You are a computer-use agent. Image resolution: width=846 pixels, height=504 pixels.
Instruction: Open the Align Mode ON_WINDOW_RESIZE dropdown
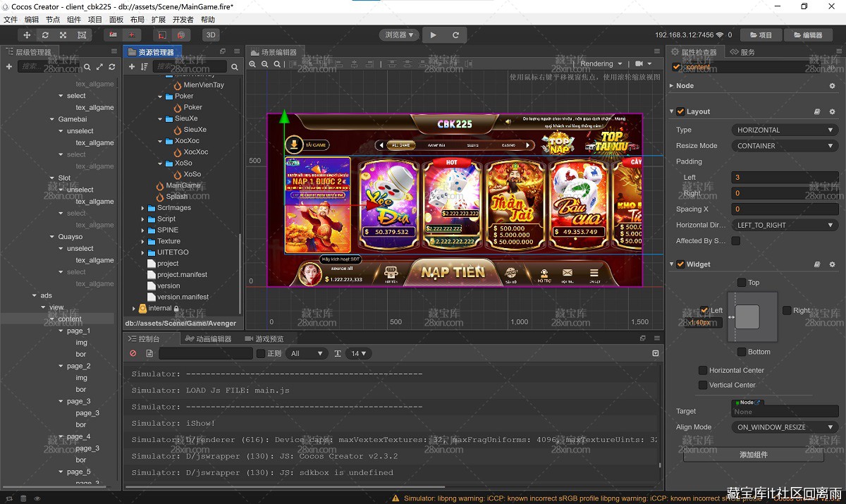(785, 426)
